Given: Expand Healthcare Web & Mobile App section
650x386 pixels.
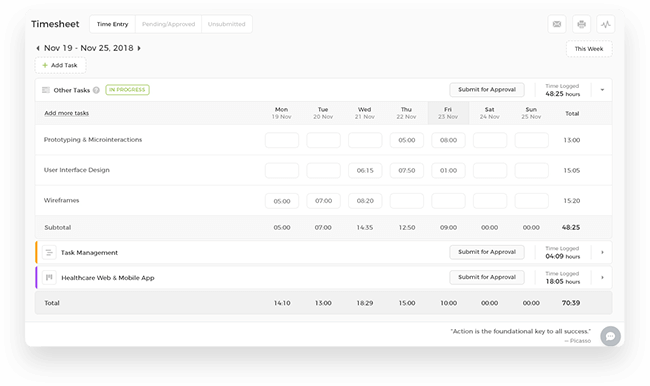Looking at the screenshot, I should click(602, 278).
